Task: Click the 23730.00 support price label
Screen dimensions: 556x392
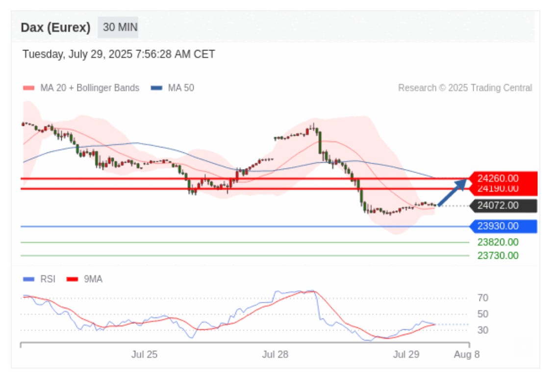Action: click(x=498, y=256)
